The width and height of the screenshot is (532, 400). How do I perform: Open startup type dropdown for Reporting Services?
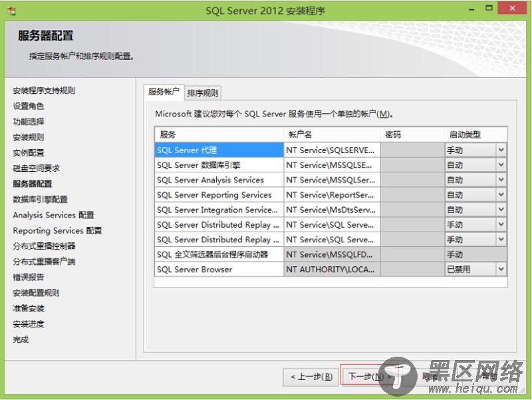coord(501,194)
